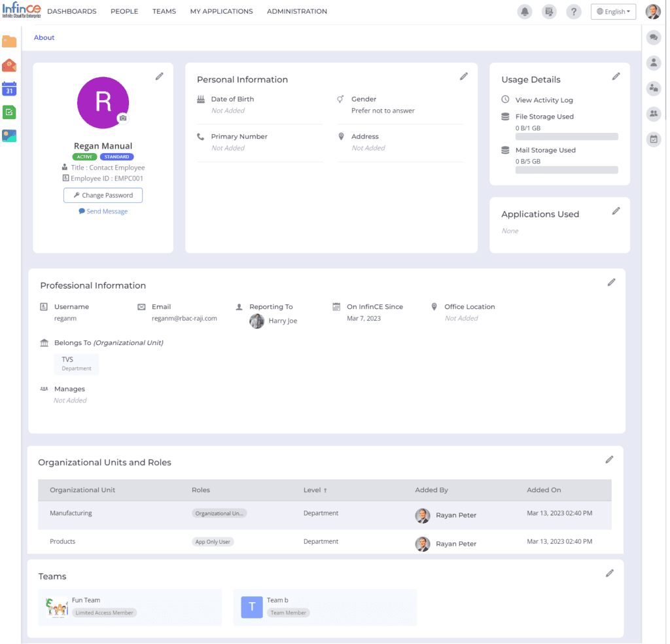Click the reganm@rbac-raji.com email
This screenshot has width=670, height=644.
(x=184, y=318)
